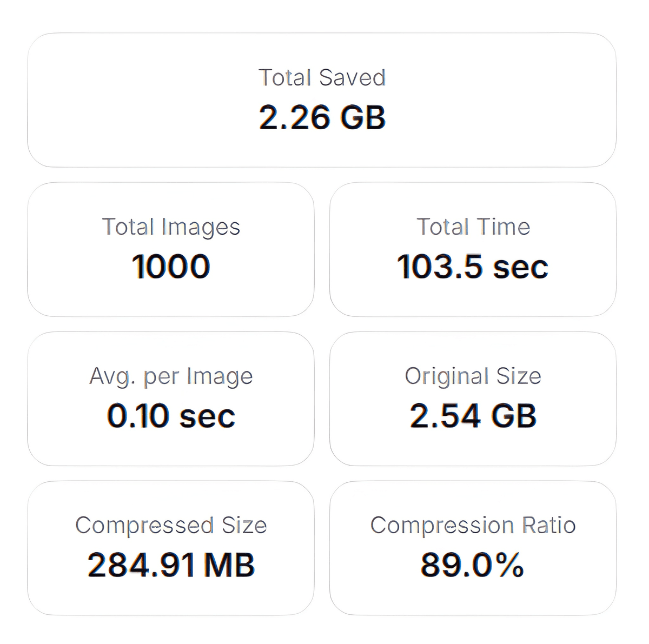Click the Total Images label text
Screen dimensions: 649x644
tap(171, 227)
